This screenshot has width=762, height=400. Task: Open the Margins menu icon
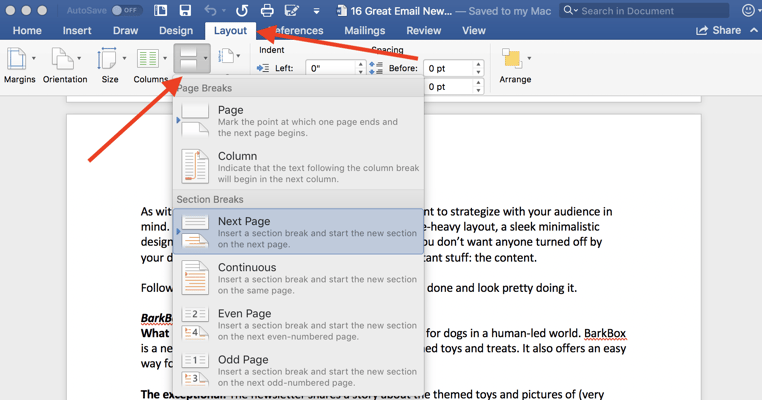[x=16, y=59]
